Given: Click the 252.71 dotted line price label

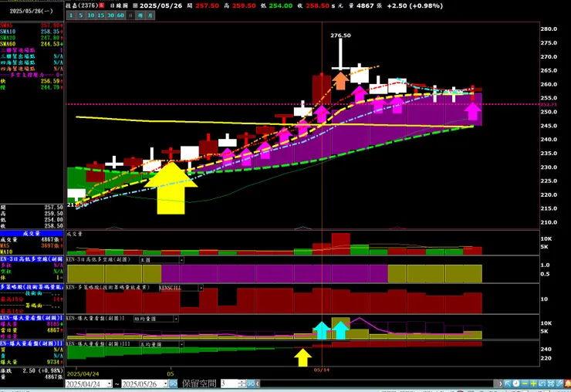Looking at the screenshot, I should [547, 104].
